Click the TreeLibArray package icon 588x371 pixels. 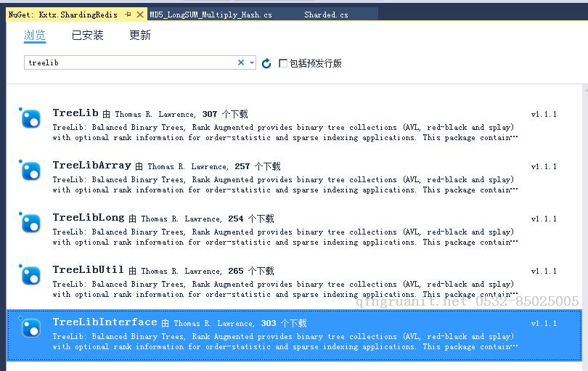tap(30, 171)
